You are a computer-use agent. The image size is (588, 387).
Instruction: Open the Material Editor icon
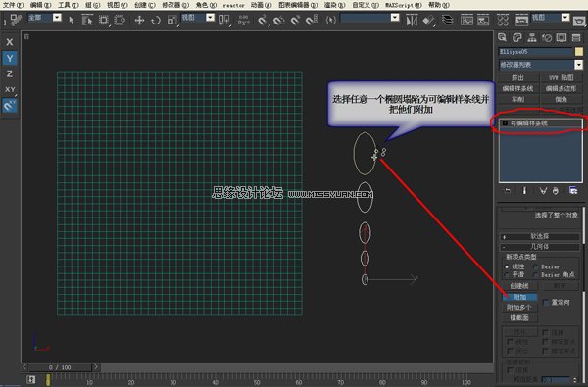tap(503, 20)
